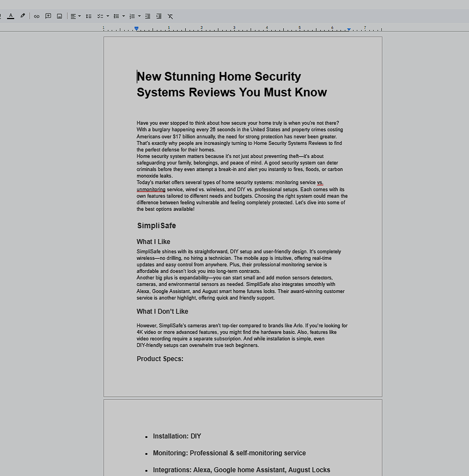Screen dimensions: 469x476
Task: Click the insert link icon
Action: (36, 16)
